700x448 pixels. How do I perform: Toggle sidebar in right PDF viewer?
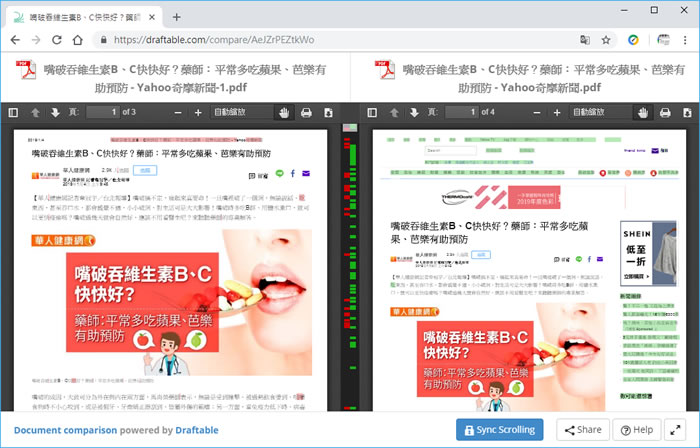click(x=372, y=112)
